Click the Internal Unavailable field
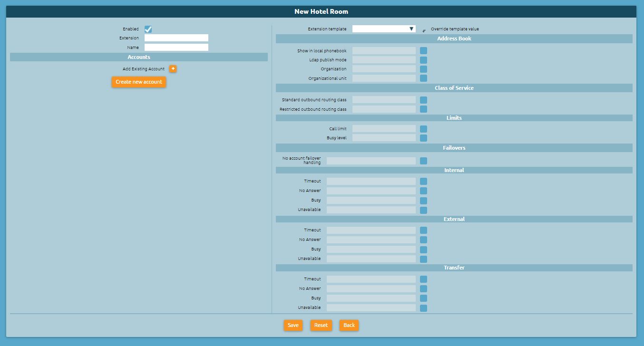 coord(371,210)
